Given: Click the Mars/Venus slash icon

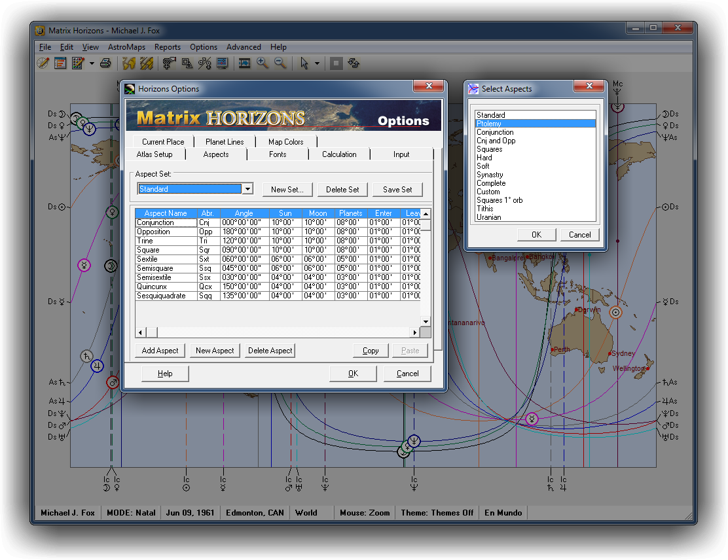Looking at the screenshot, I should click(x=205, y=63).
